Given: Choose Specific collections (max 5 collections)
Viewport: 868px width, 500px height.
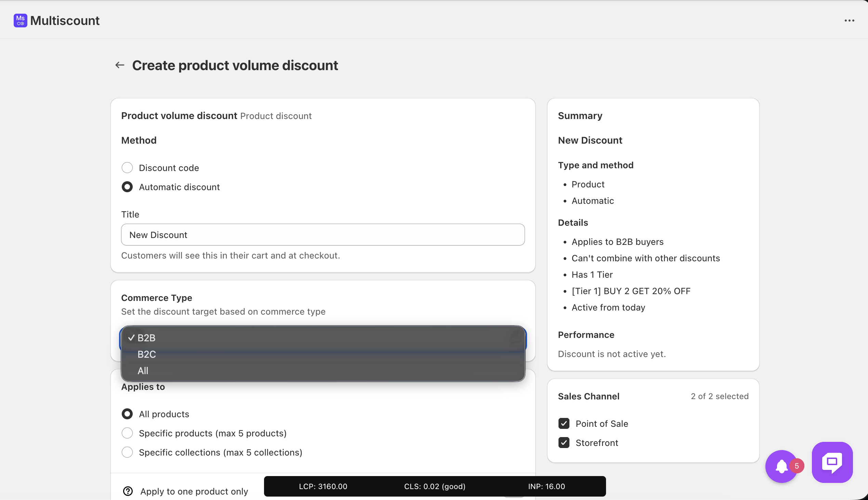Looking at the screenshot, I should click(x=127, y=452).
